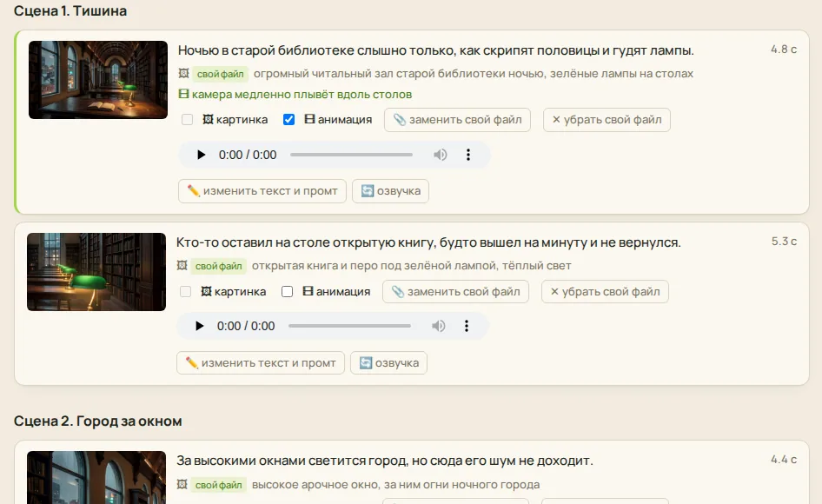Click time display 0:00 / 0:00 in first card

coord(248,155)
